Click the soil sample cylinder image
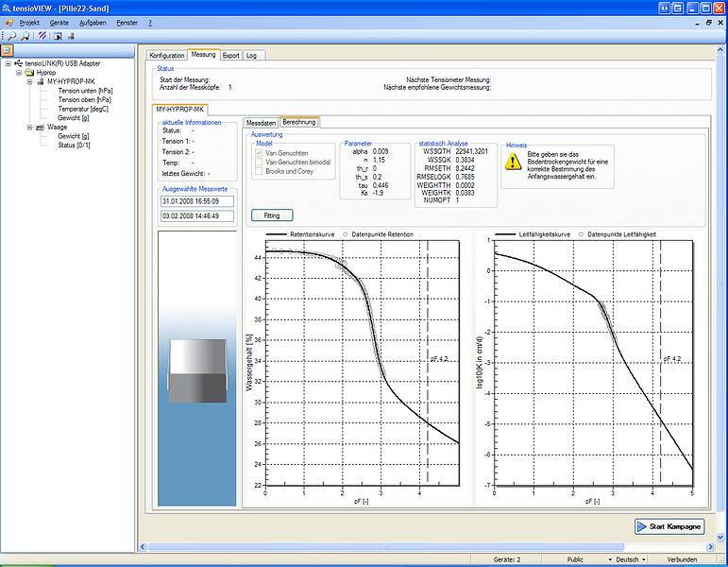 click(x=197, y=370)
